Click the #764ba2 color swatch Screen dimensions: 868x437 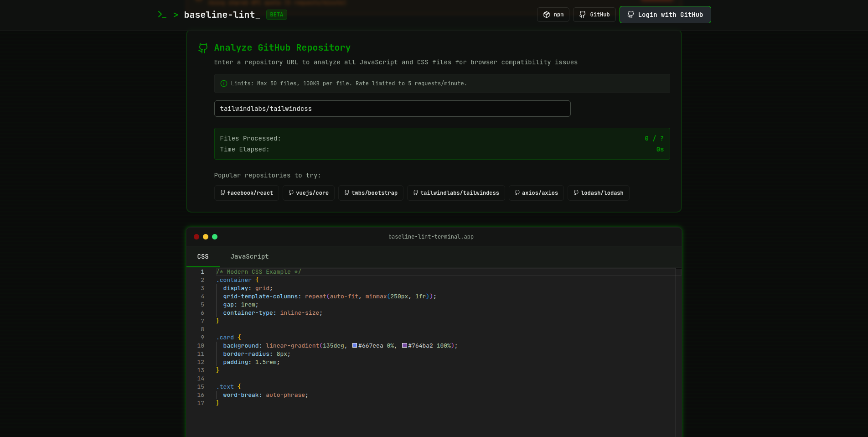[x=404, y=346]
